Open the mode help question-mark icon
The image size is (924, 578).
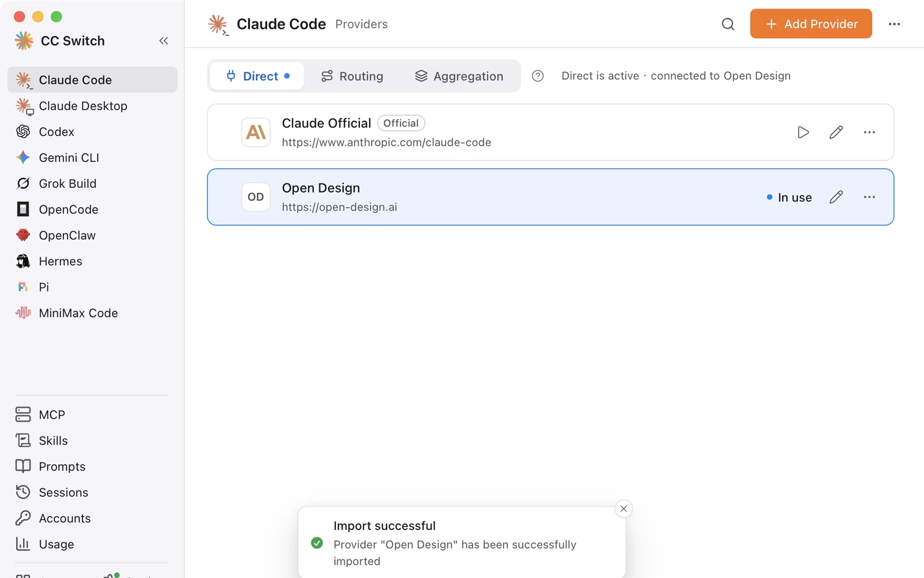[x=538, y=76]
